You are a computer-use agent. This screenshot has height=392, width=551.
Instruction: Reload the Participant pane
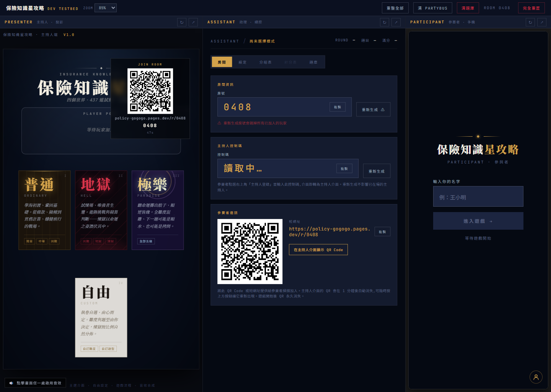pos(530,22)
